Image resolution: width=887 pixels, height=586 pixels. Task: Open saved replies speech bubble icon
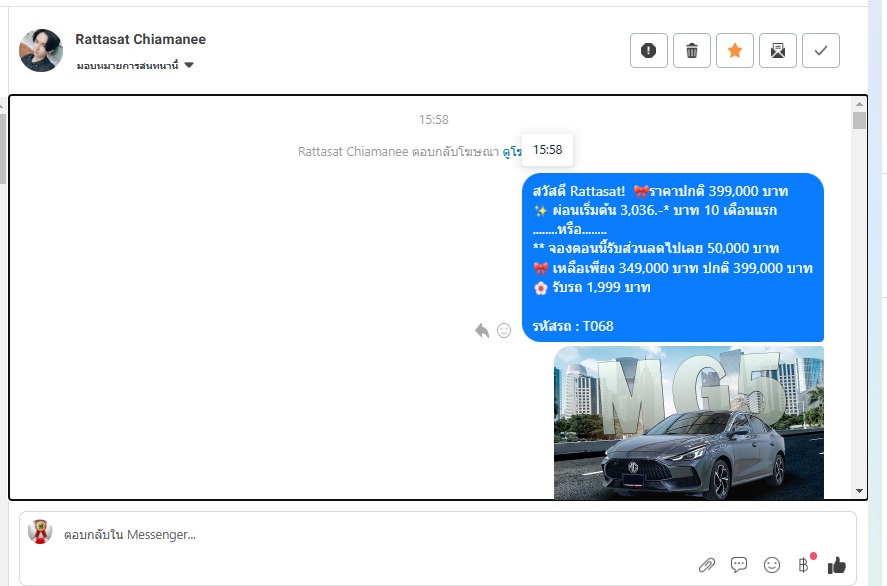(x=739, y=565)
